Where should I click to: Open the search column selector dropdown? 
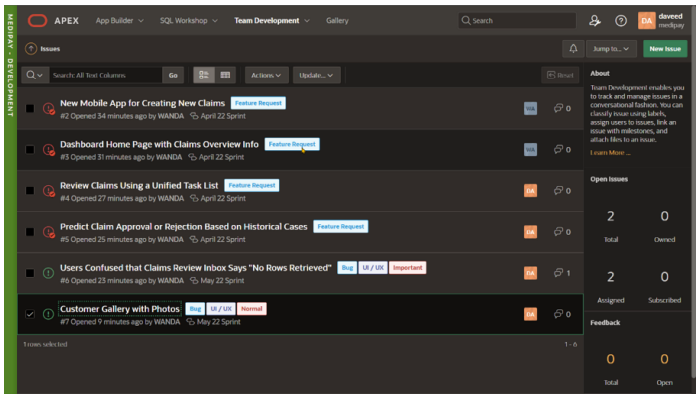(x=35, y=75)
